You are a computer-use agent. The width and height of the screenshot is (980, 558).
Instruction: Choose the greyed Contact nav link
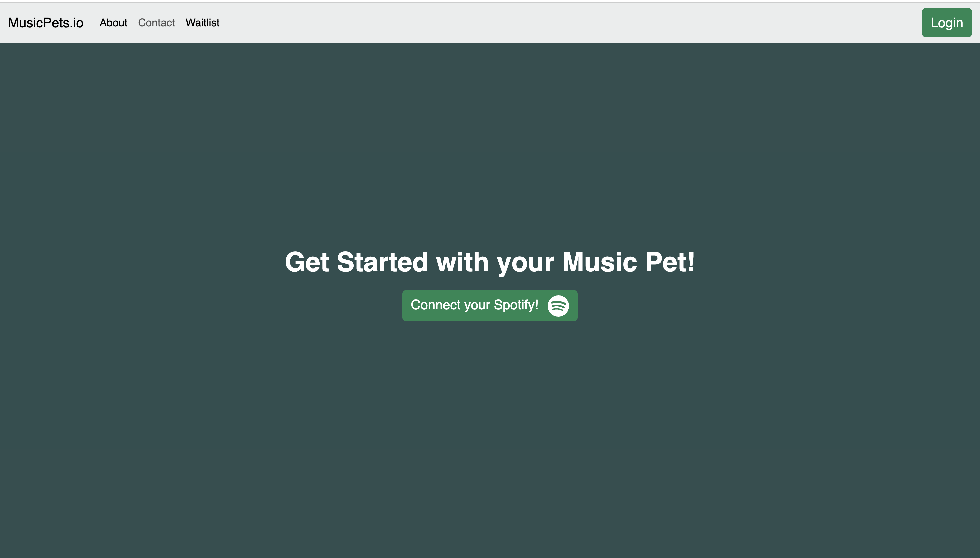coord(156,23)
